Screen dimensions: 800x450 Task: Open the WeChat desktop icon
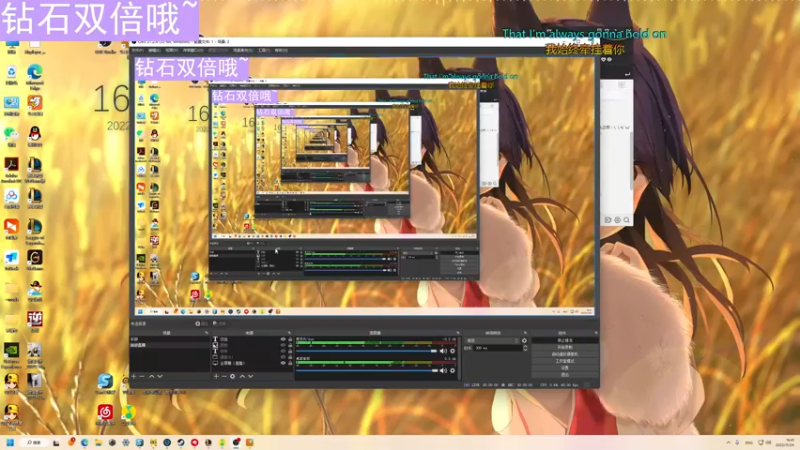tap(12, 134)
